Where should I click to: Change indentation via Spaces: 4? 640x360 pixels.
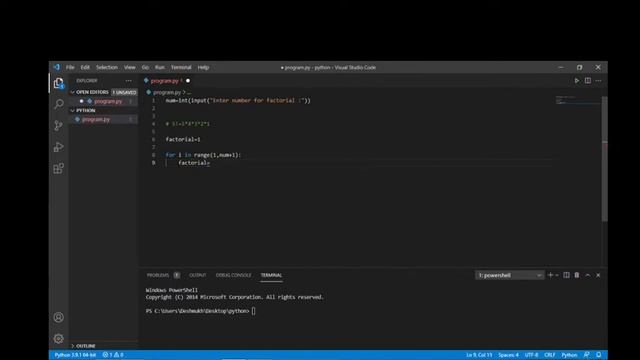click(x=508, y=355)
